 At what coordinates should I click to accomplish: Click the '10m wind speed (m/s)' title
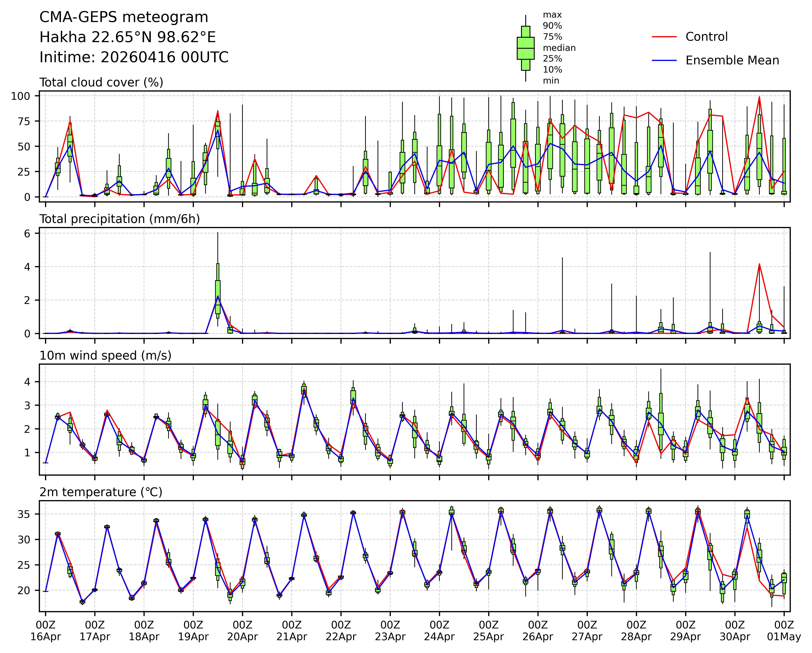105,355
